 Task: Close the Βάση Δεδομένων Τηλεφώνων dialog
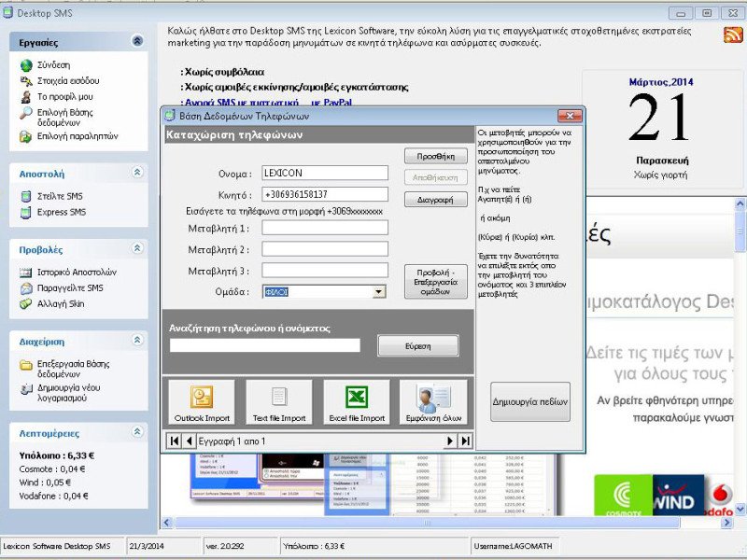[x=570, y=116]
